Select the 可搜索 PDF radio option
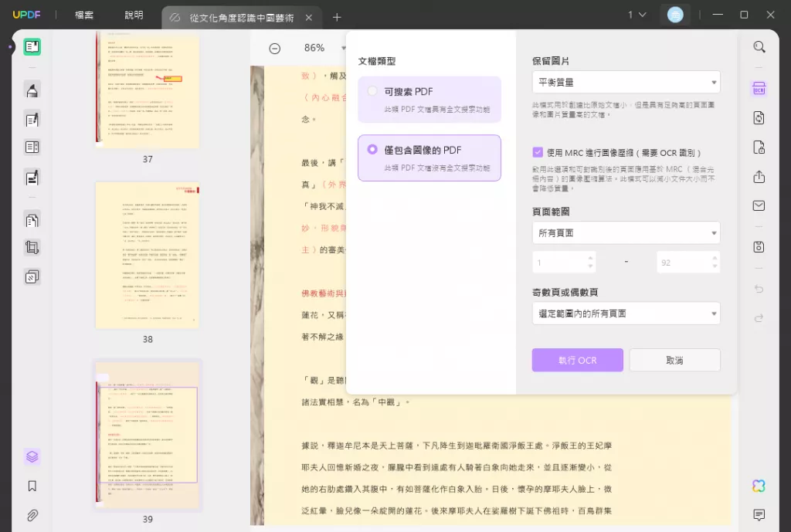This screenshot has width=791, height=532. [x=372, y=91]
